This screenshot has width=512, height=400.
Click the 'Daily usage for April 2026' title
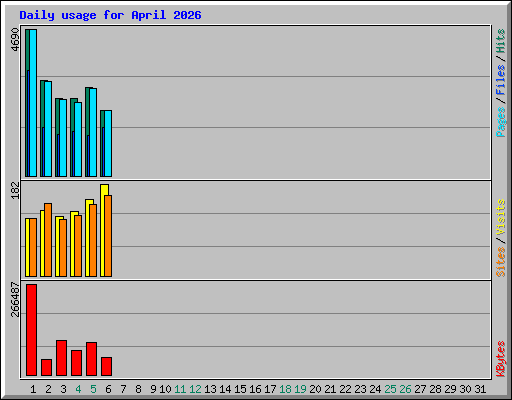[x=110, y=15]
